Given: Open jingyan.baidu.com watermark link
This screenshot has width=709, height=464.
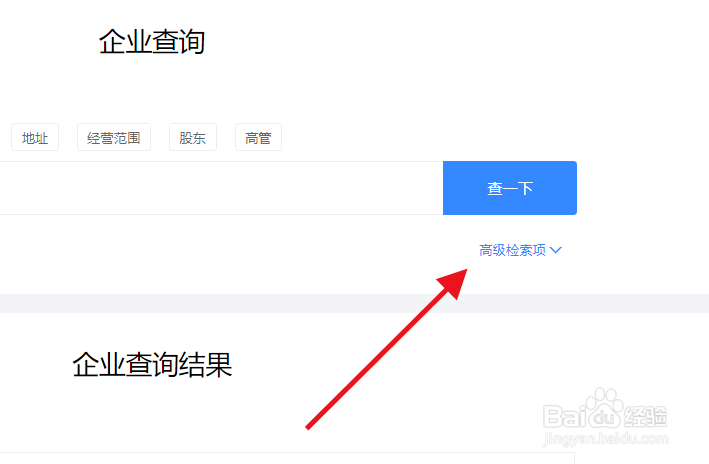Looking at the screenshot, I should pos(606,438).
